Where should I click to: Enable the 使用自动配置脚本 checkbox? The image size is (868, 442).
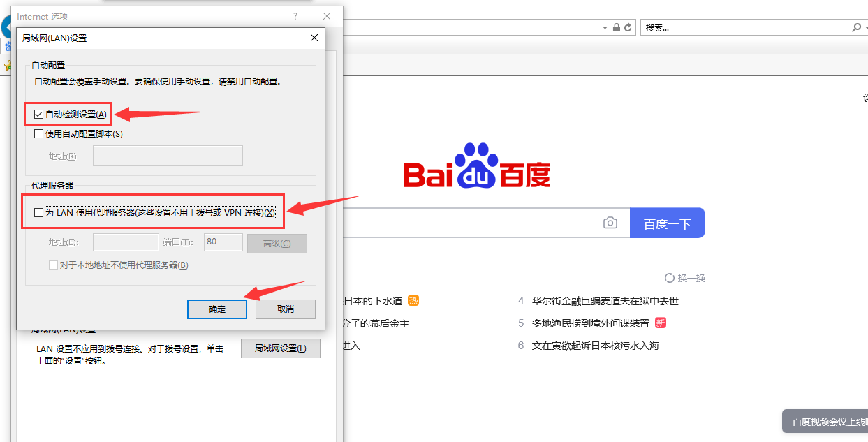tap(39, 133)
